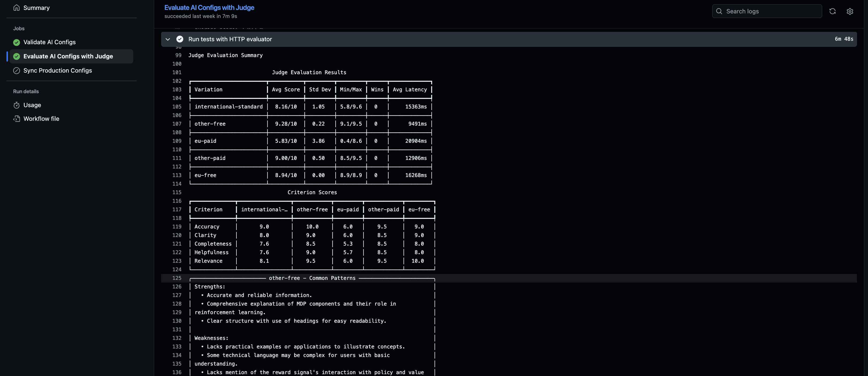Open the Validate AI Configs job
Image resolution: width=868 pixels, height=376 pixels.
click(49, 42)
